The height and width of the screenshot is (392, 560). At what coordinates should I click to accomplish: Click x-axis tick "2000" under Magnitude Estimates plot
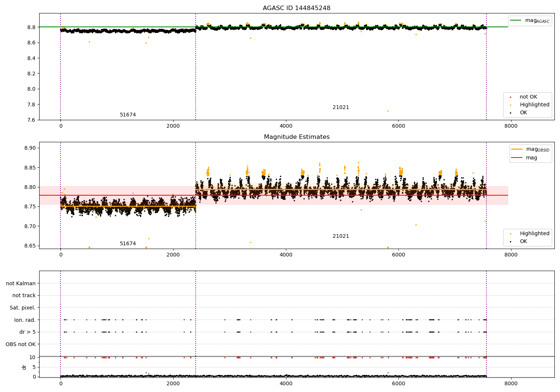(173, 255)
